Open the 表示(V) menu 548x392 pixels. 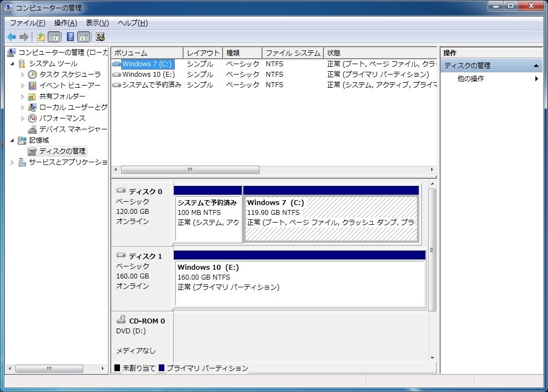[x=98, y=23]
